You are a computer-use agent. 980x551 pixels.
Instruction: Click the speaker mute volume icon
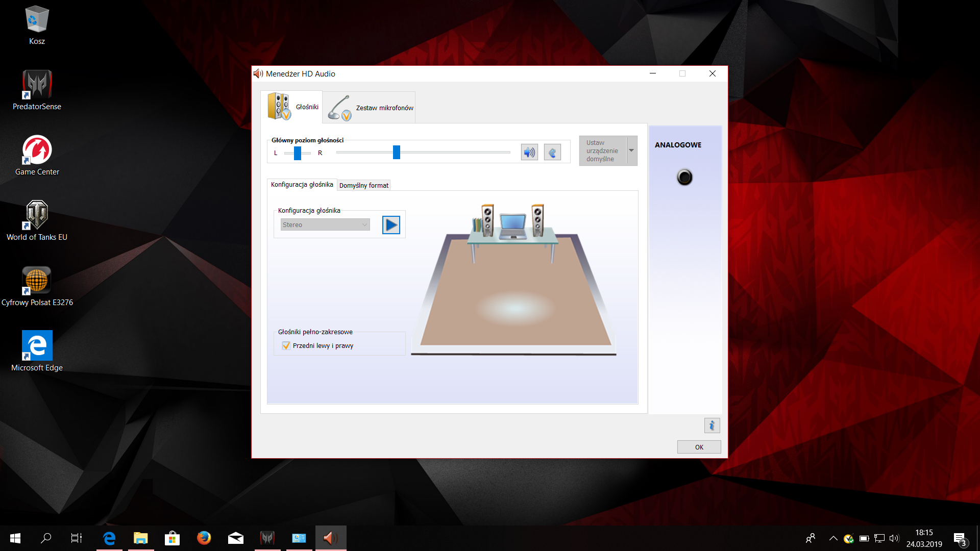[529, 152]
